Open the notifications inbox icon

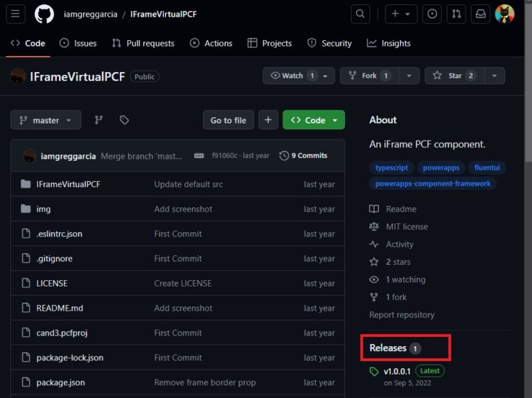click(x=479, y=14)
